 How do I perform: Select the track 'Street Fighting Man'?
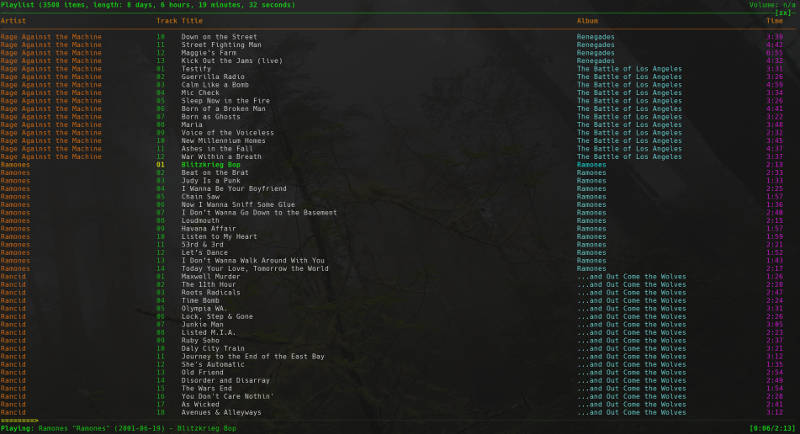tap(221, 45)
